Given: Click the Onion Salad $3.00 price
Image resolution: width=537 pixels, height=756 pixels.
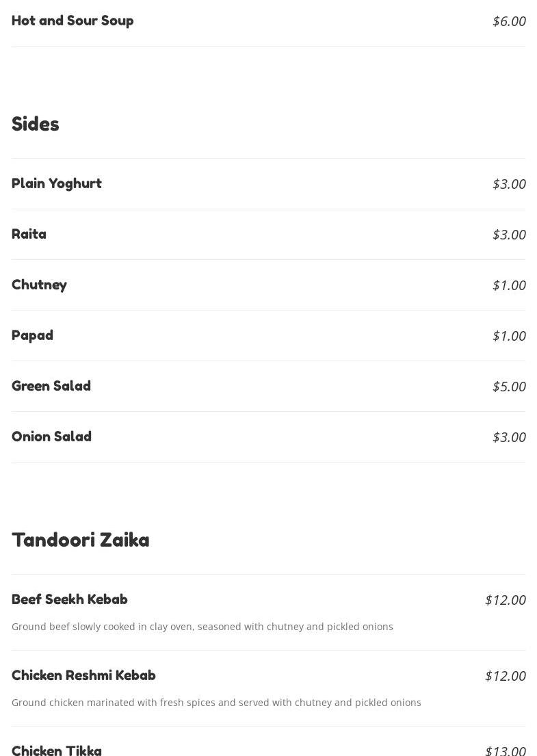Looking at the screenshot, I should tap(509, 437).
